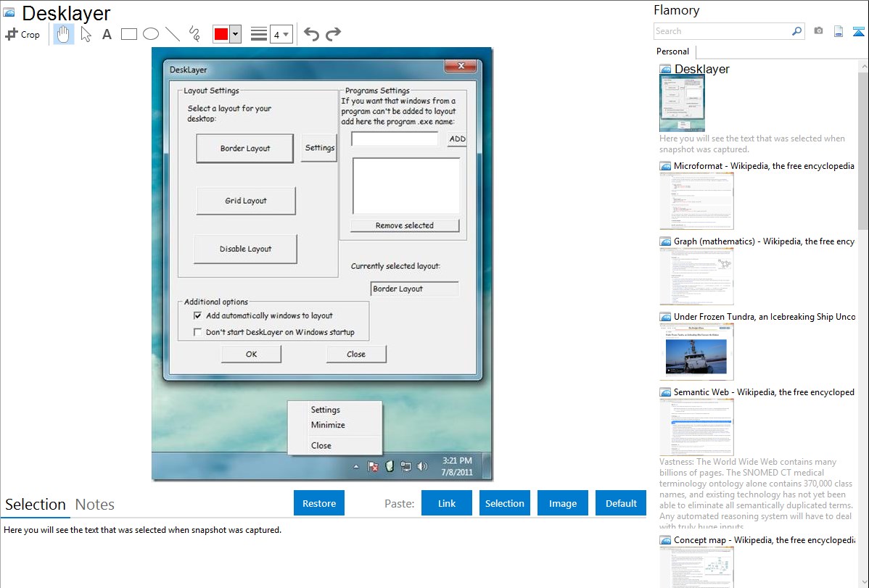This screenshot has height=588, width=869.
Task: Redo the last annotation
Action: point(333,34)
